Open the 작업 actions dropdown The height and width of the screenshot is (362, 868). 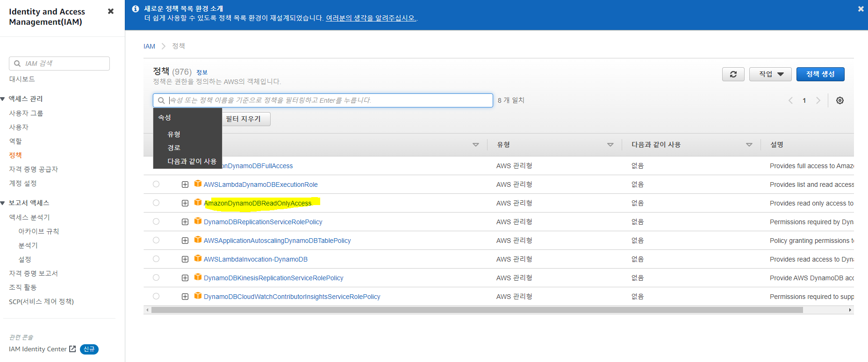pos(770,74)
